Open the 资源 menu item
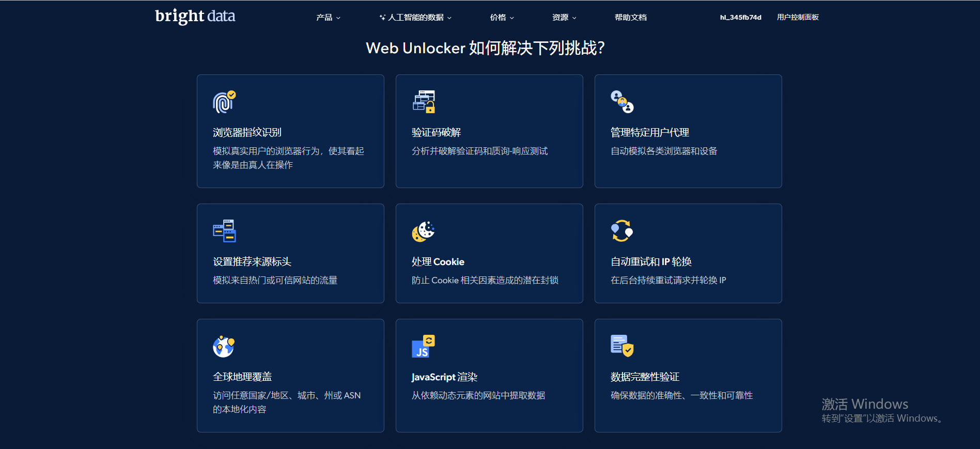The width and height of the screenshot is (980, 449). pyautogui.click(x=561, y=18)
